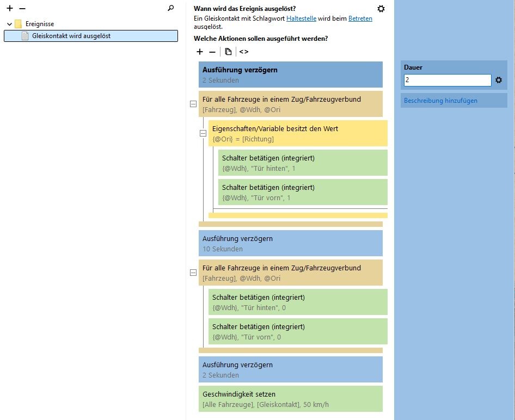Screen dimensions: 515x420
Task: Select the Ausführung verzögern 10 Sekunden block
Action: pos(291,243)
